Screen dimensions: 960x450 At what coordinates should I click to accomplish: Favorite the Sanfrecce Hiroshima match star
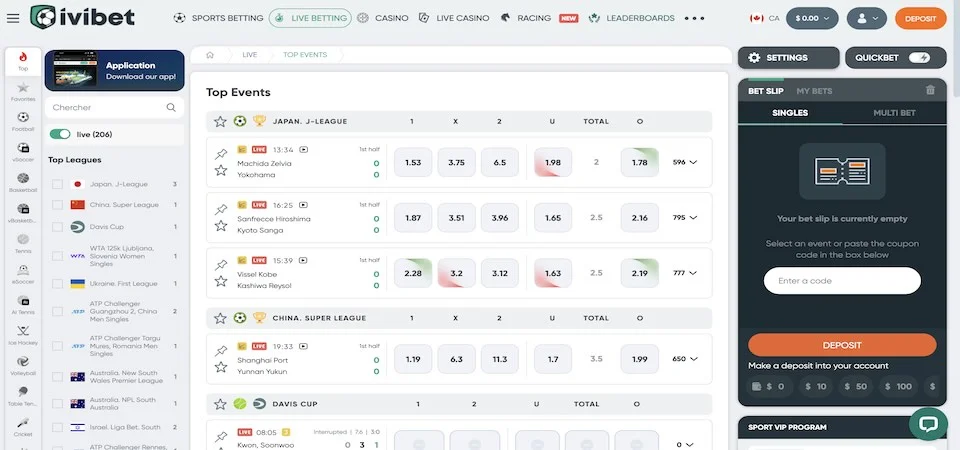point(221,226)
